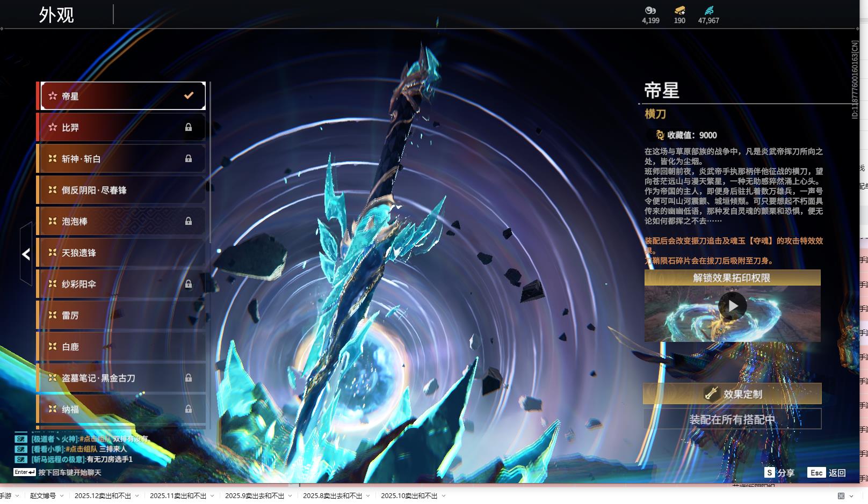This screenshot has width=868, height=504.
Task: Select the 天狼遗锋 skin
Action: pos(121,253)
